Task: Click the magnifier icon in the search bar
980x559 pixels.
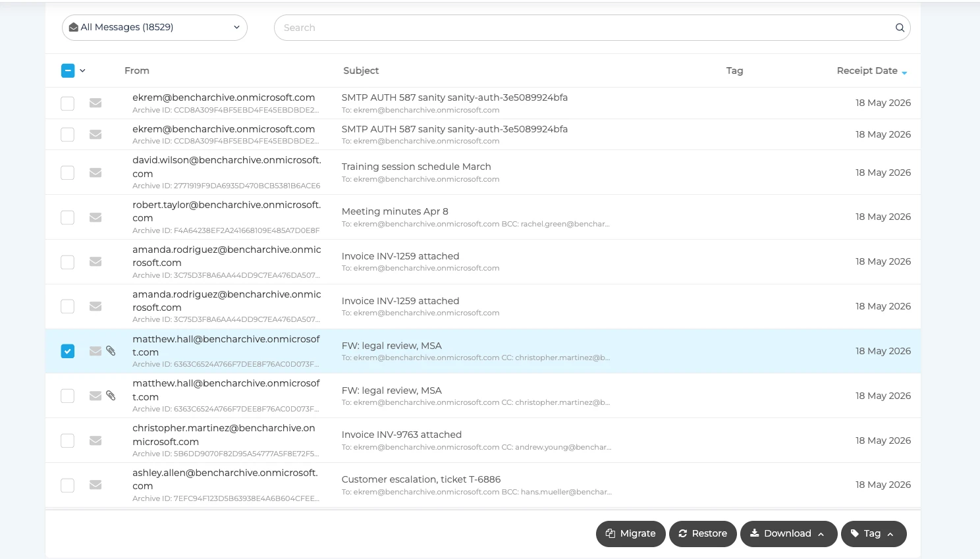Action: 900,28
